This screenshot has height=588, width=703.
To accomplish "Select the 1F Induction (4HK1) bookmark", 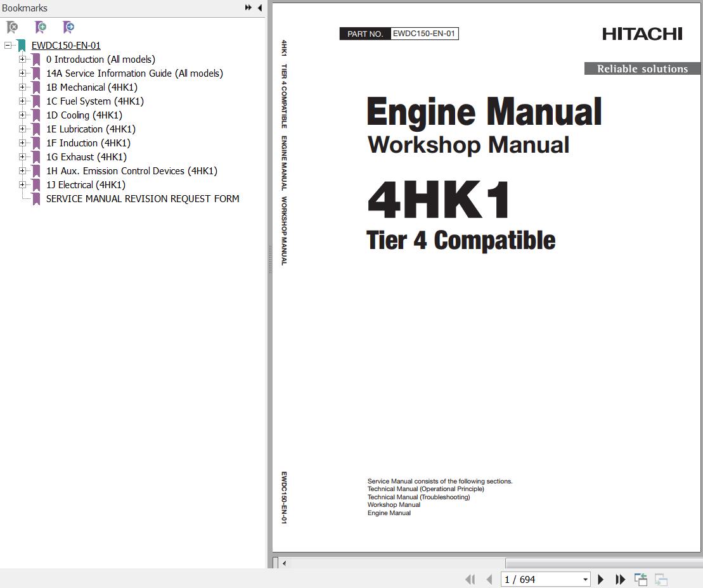I will point(88,143).
